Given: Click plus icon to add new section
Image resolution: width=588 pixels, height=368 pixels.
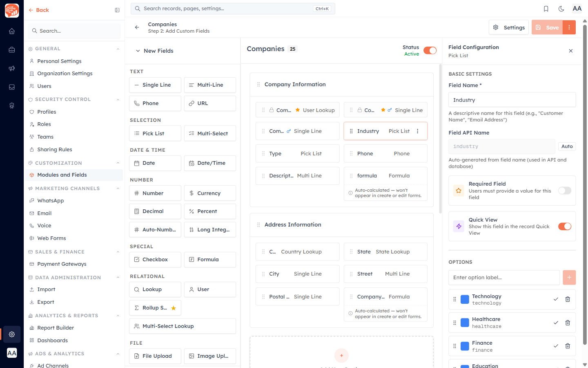Looking at the screenshot, I should 341,355.
